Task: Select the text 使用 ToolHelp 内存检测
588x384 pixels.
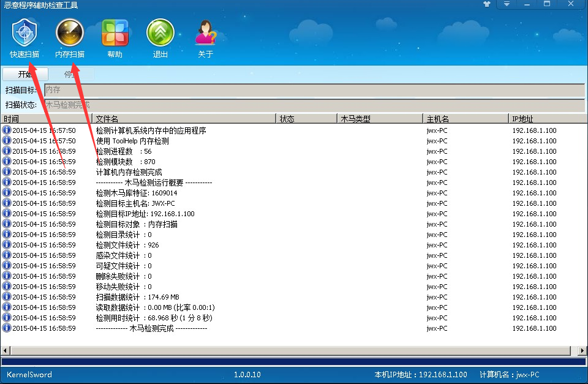Action: 132,141
